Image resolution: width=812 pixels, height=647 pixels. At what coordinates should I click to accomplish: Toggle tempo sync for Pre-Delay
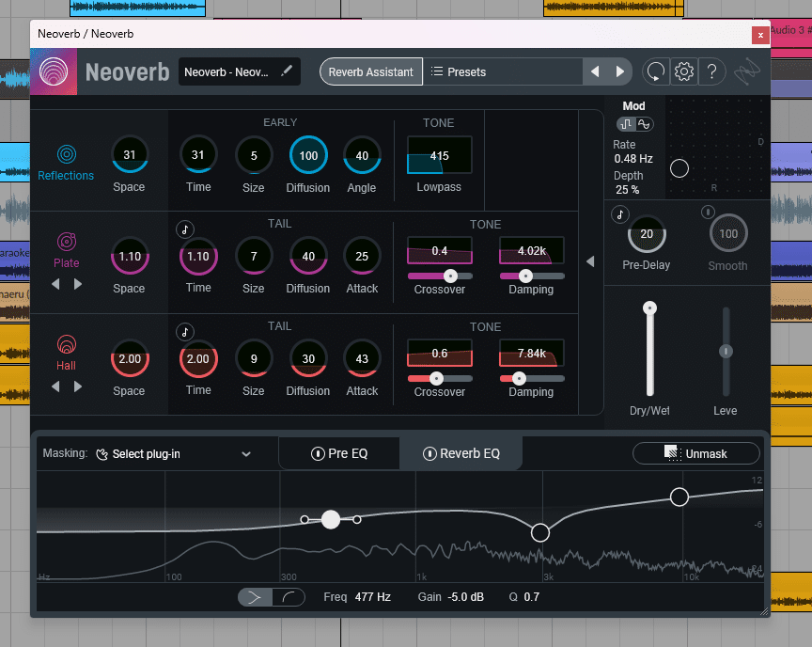[620, 214]
